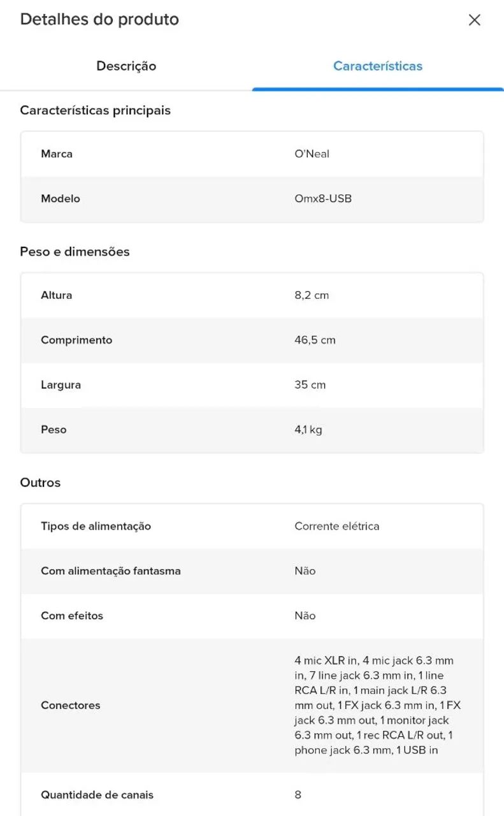
Task: Click the 46,5 cm Comprimento value
Action: pyautogui.click(x=315, y=340)
